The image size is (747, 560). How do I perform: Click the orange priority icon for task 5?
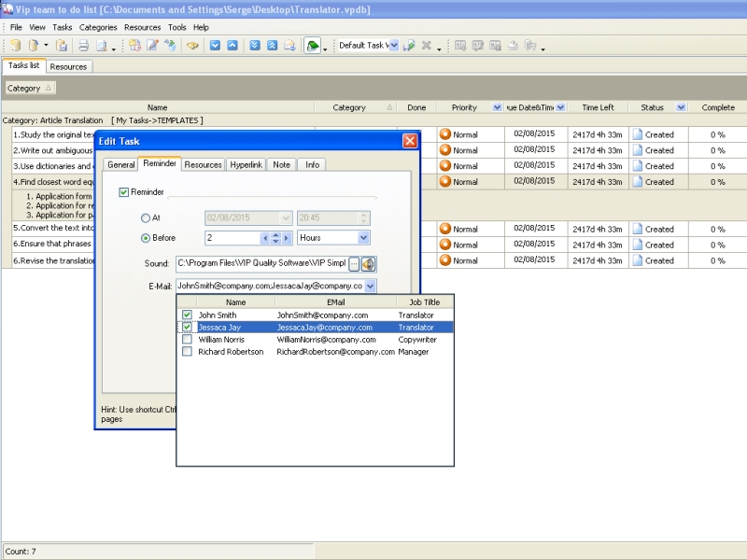(x=445, y=229)
